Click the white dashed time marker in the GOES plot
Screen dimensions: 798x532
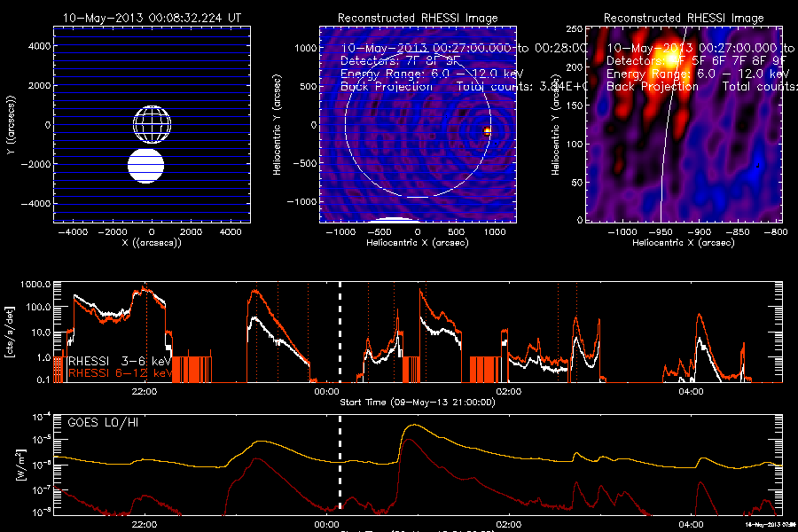[x=340, y=463]
